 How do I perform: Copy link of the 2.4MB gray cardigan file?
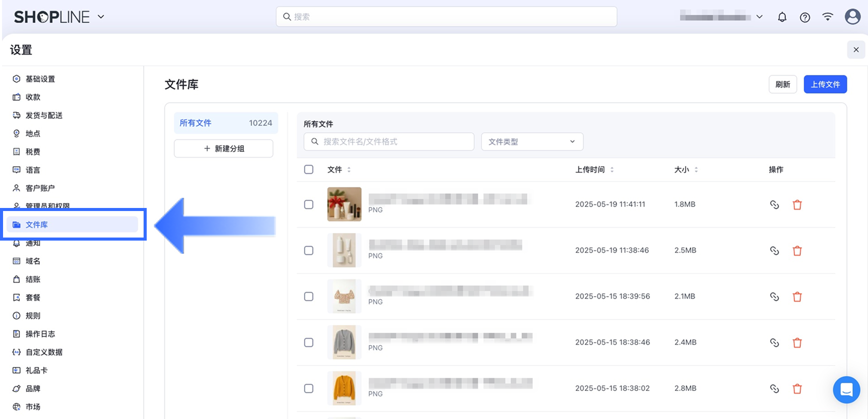774,343
